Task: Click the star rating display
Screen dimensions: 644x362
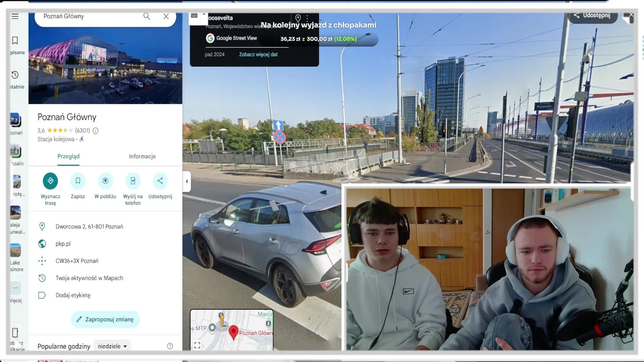Action: click(60, 131)
